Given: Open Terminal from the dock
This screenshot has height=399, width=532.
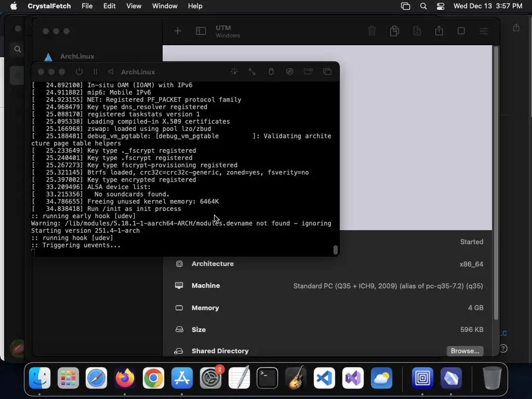Looking at the screenshot, I should click(x=268, y=378).
